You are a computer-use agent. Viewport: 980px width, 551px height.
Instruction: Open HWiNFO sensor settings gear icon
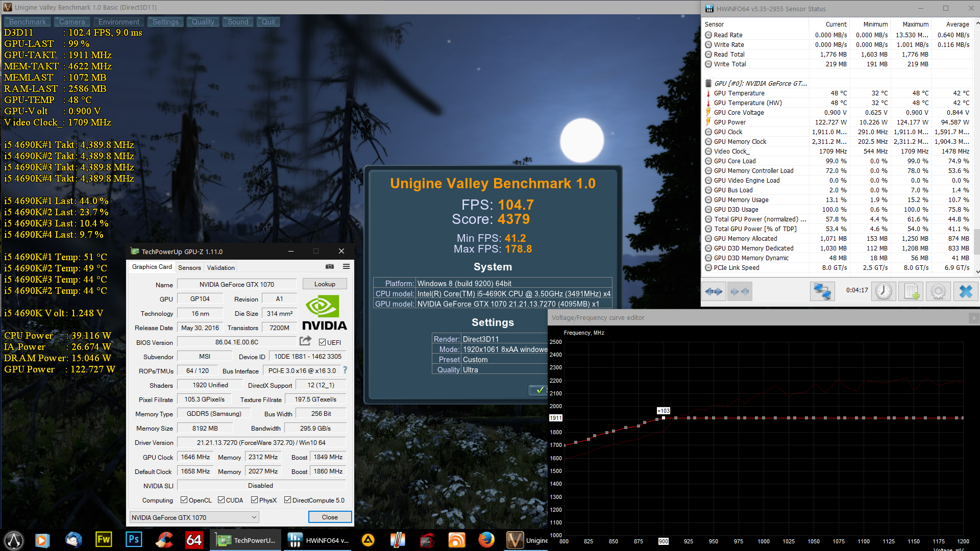tap(938, 292)
